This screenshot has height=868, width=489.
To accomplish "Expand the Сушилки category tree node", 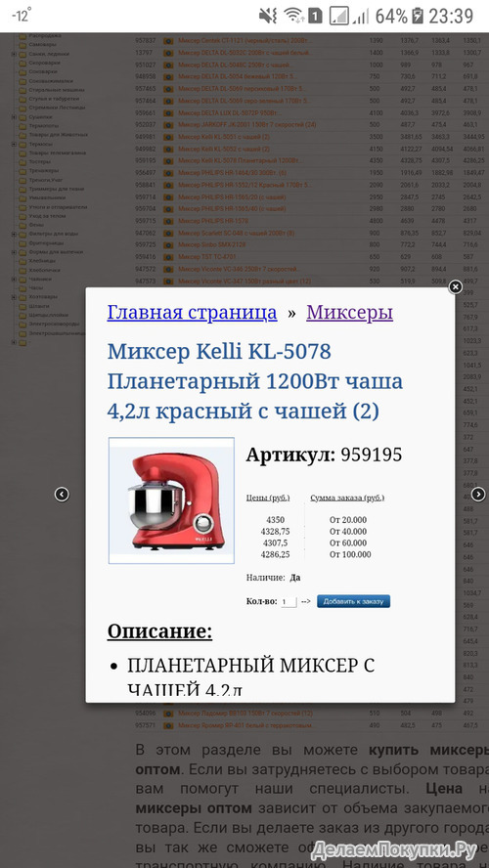I will [x=14, y=116].
